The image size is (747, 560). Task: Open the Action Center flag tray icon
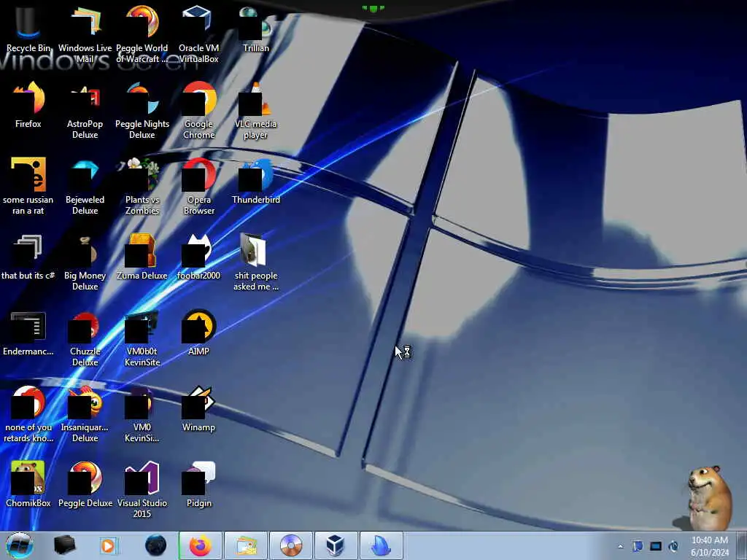click(x=638, y=546)
